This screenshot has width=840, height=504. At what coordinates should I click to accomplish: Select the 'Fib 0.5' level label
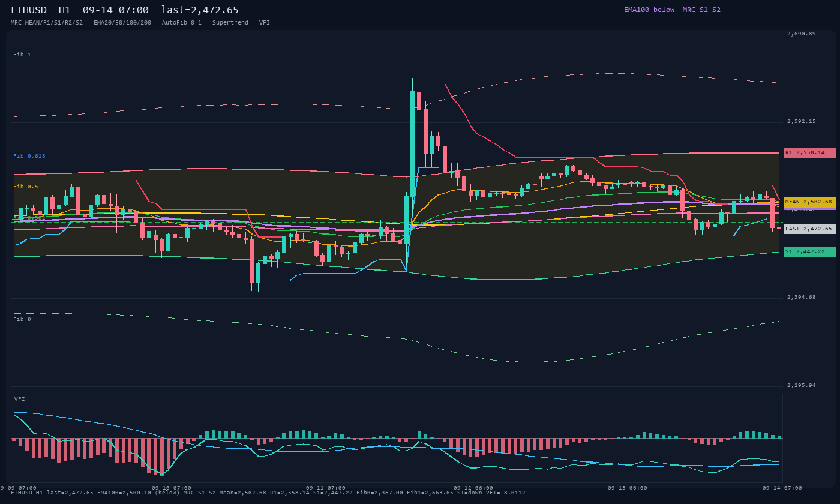tap(26, 187)
